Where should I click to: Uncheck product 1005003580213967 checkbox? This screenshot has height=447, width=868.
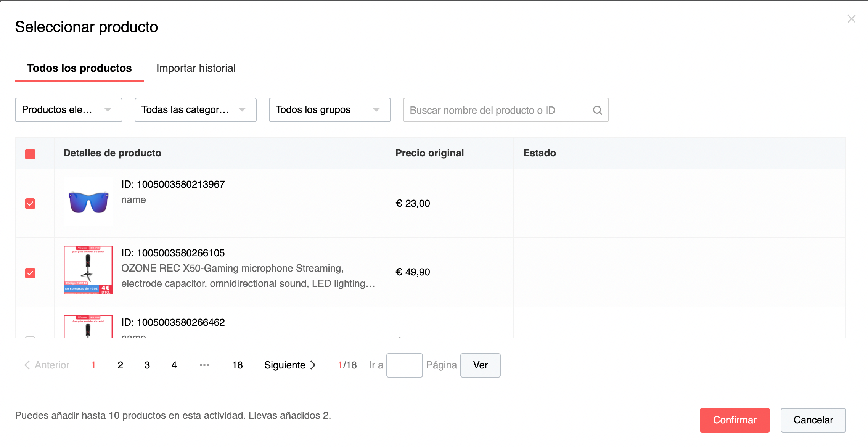pyautogui.click(x=30, y=204)
